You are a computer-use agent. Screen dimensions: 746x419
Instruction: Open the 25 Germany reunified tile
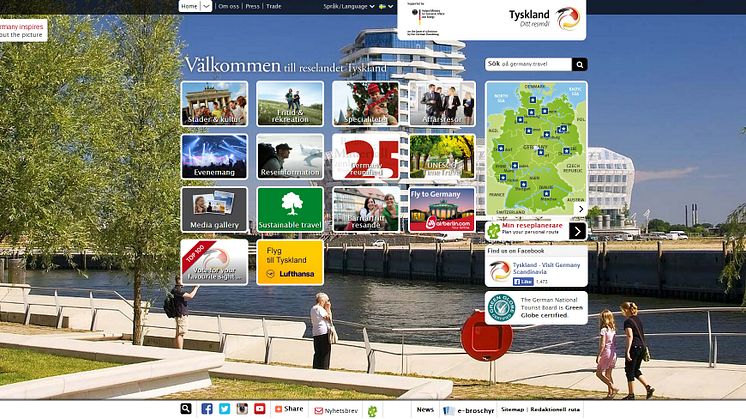pos(366,156)
